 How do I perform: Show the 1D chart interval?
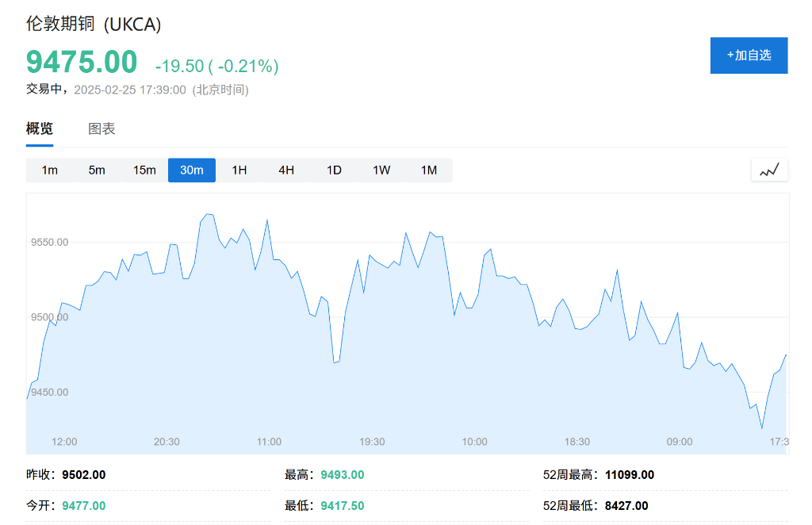pos(334,171)
